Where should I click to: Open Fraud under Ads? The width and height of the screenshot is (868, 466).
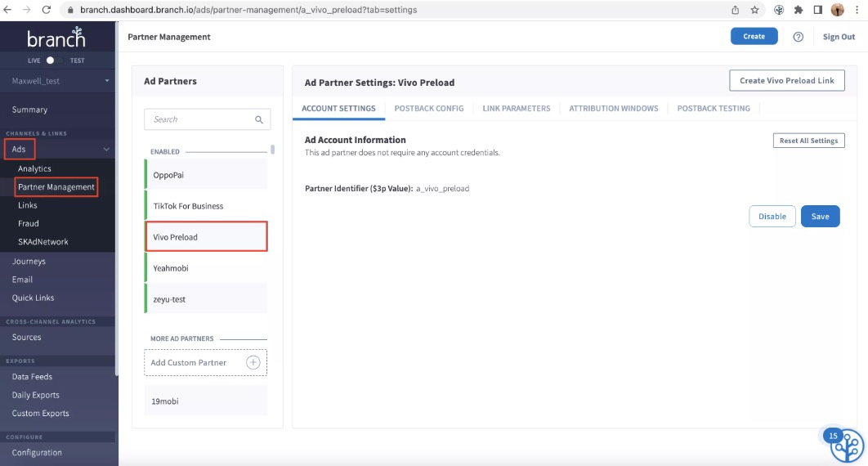point(29,223)
